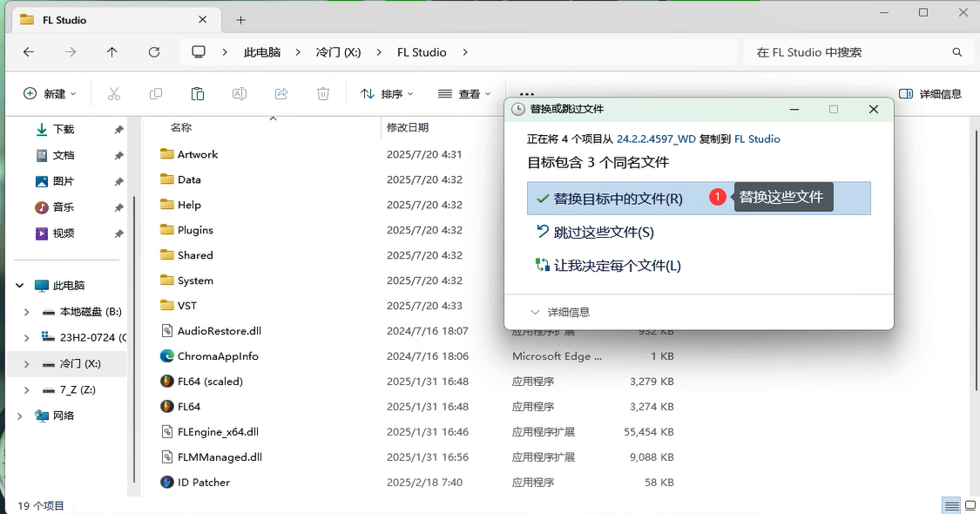This screenshot has height=514, width=980.
Task: Select the AudioRestore.dll file icon
Action: click(x=167, y=331)
